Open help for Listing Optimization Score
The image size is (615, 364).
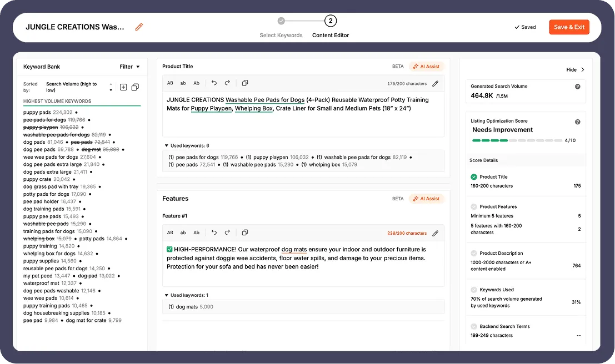point(577,122)
